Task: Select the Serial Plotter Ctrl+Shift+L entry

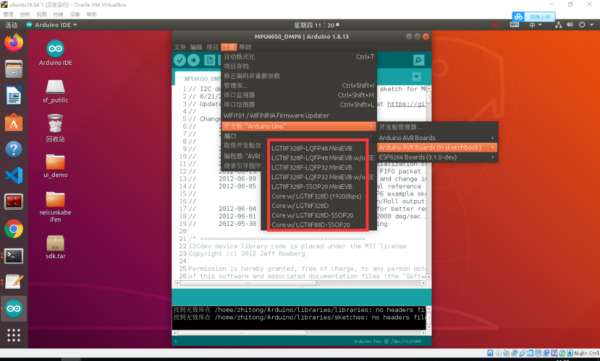Action: pyautogui.click(x=299, y=105)
